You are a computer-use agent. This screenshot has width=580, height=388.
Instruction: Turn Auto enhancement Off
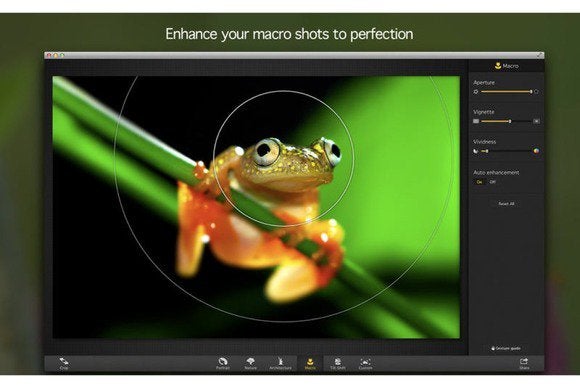[492, 182]
